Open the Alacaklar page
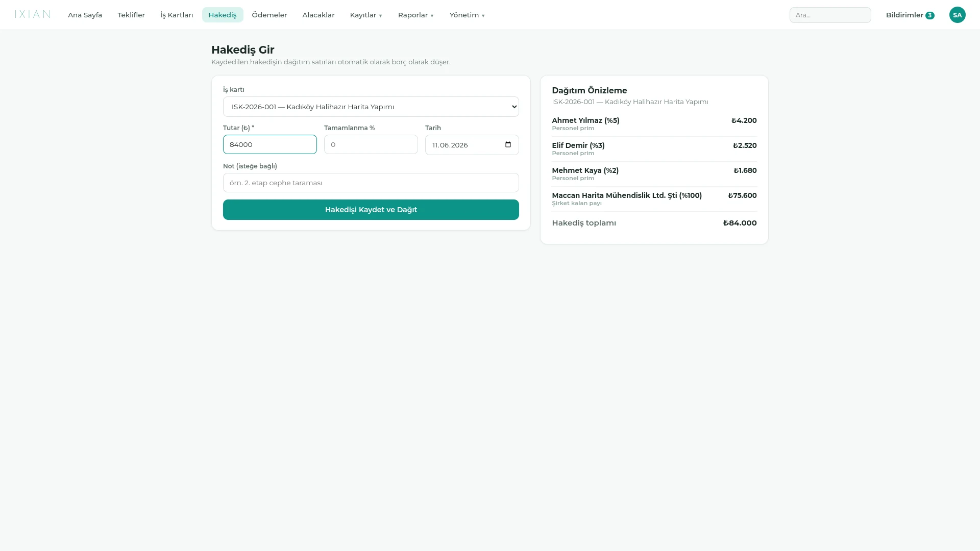The height and width of the screenshot is (551, 980). click(x=318, y=15)
